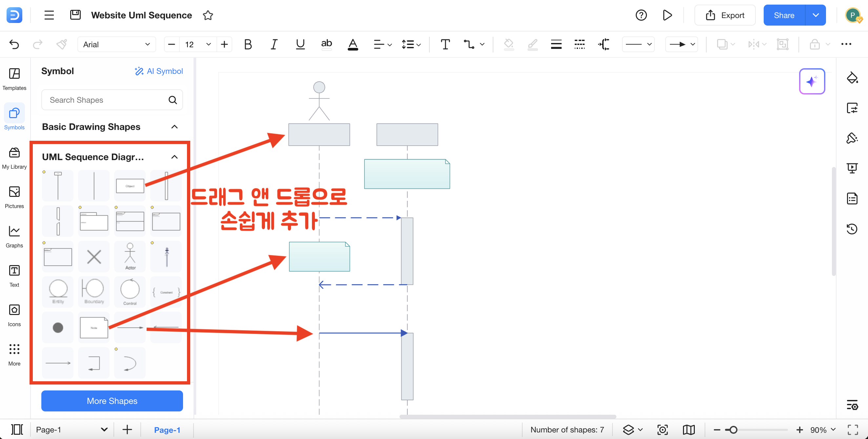Toggle underline formatting
Viewport: 868px width, 439px height.
tap(300, 45)
